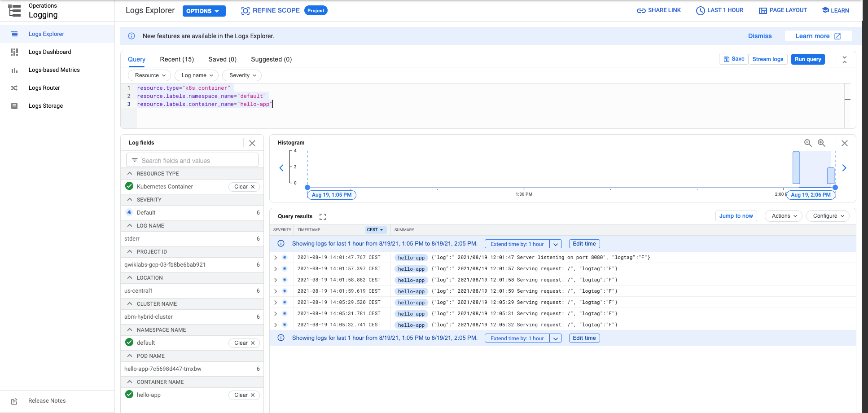Viewport: 868px width, 413px height.
Task: Zoom in the histogram
Action: [x=821, y=143]
